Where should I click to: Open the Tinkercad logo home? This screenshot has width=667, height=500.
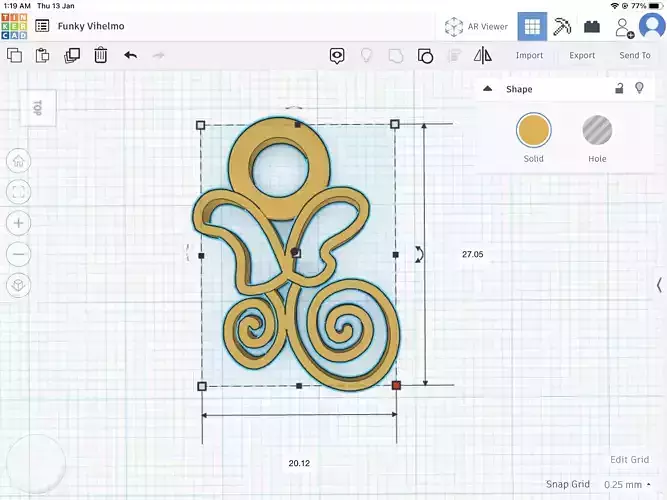tap(14, 26)
